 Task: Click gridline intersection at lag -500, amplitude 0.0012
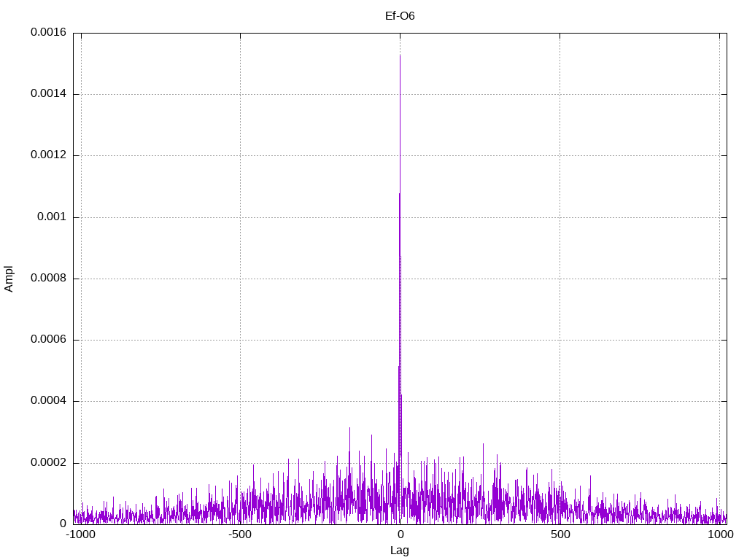[x=240, y=155]
